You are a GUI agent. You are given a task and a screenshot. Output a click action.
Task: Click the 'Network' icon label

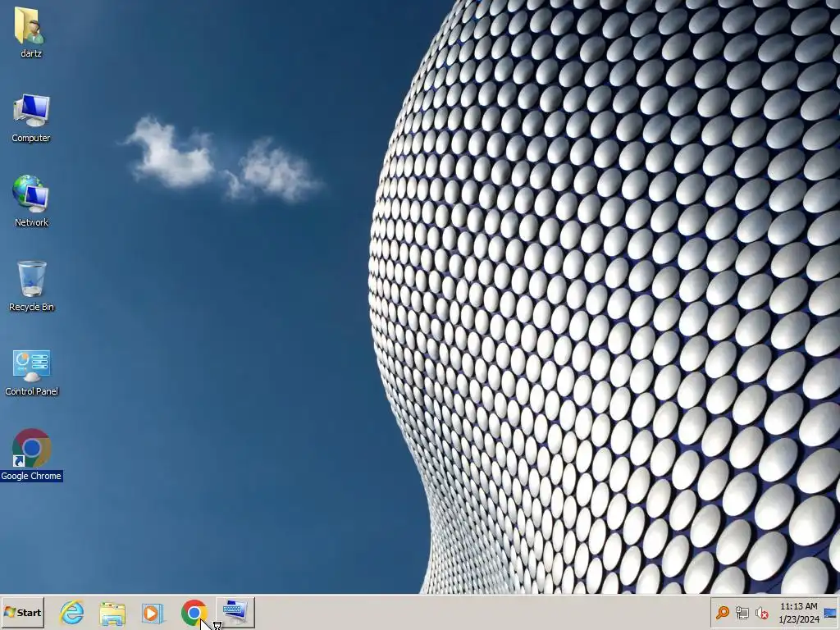pos(32,222)
